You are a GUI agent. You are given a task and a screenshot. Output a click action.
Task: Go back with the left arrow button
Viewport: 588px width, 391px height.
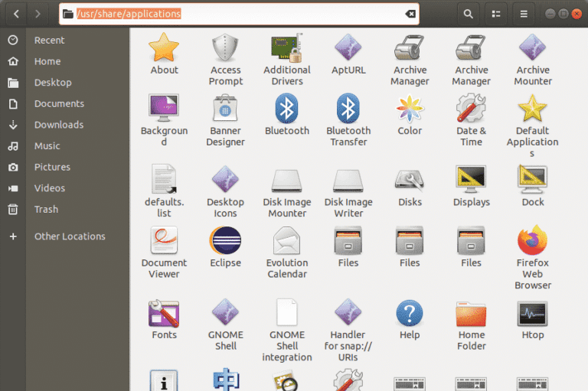point(16,14)
